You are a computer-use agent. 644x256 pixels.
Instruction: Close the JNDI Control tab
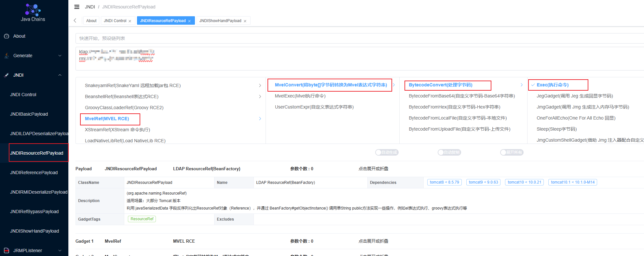pos(130,21)
